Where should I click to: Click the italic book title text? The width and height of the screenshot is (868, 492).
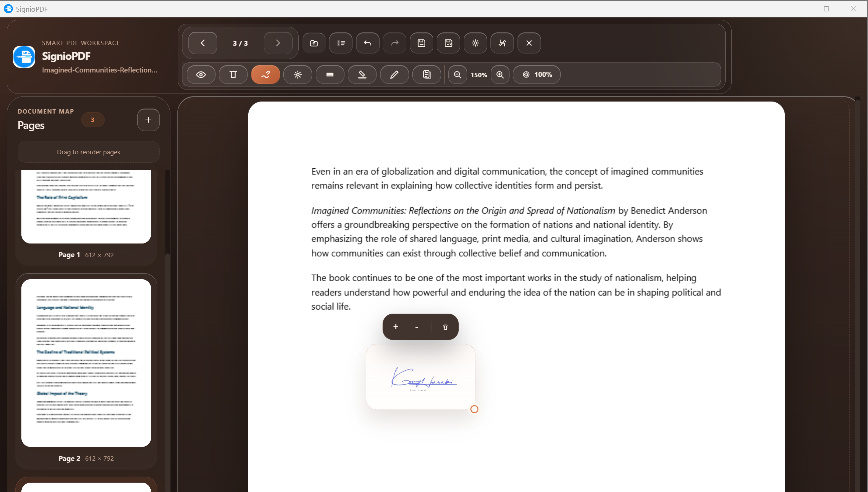pyautogui.click(x=463, y=210)
